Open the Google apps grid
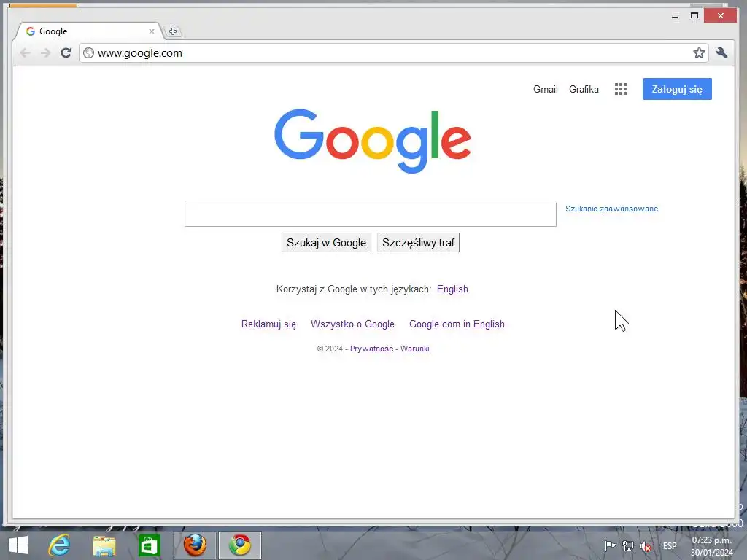Image resolution: width=747 pixels, height=560 pixels. tap(620, 89)
